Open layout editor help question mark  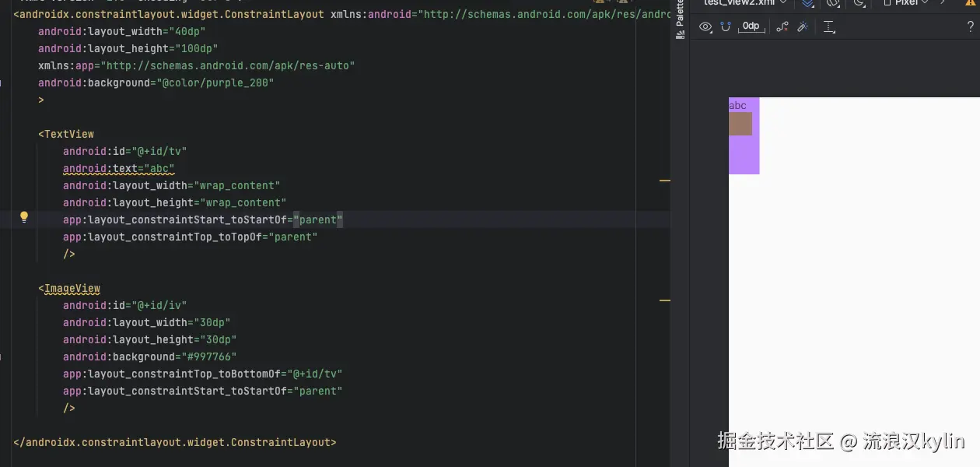pos(970,26)
